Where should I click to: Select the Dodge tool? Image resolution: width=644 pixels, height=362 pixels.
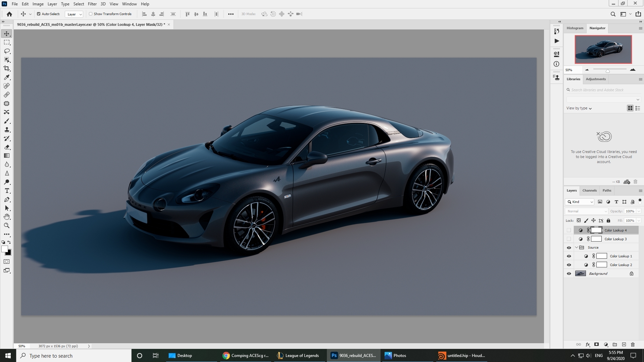(x=7, y=182)
